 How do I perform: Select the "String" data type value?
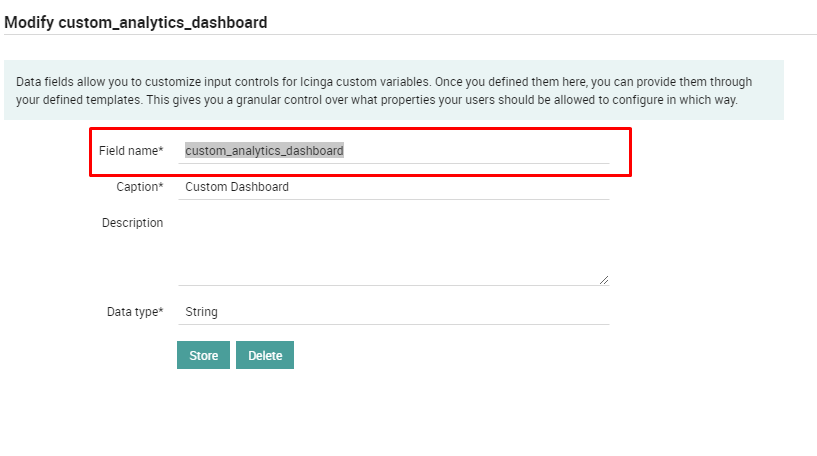[x=201, y=312]
